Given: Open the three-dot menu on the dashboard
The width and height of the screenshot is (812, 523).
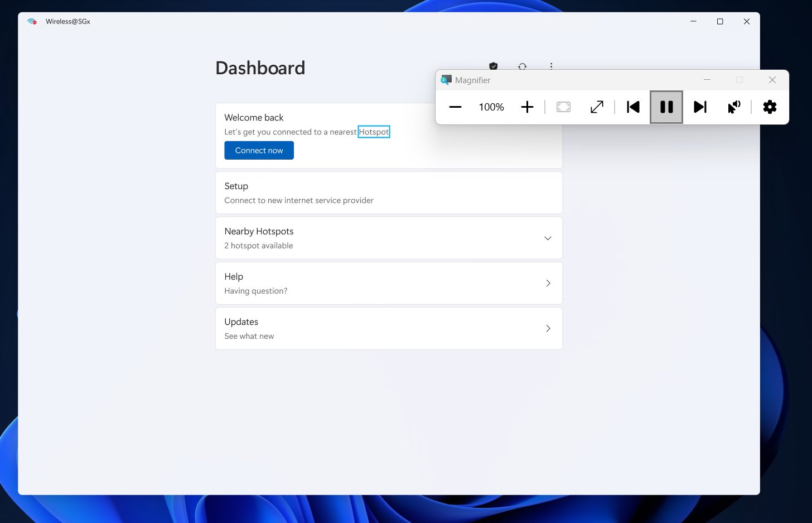Looking at the screenshot, I should tap(552, 67).
